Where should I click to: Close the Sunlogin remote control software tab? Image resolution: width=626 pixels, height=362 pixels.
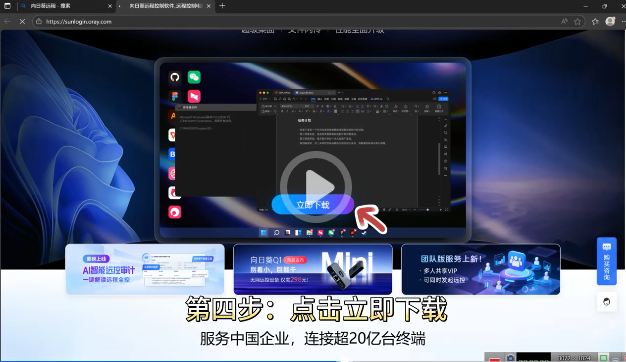point(208,6)
